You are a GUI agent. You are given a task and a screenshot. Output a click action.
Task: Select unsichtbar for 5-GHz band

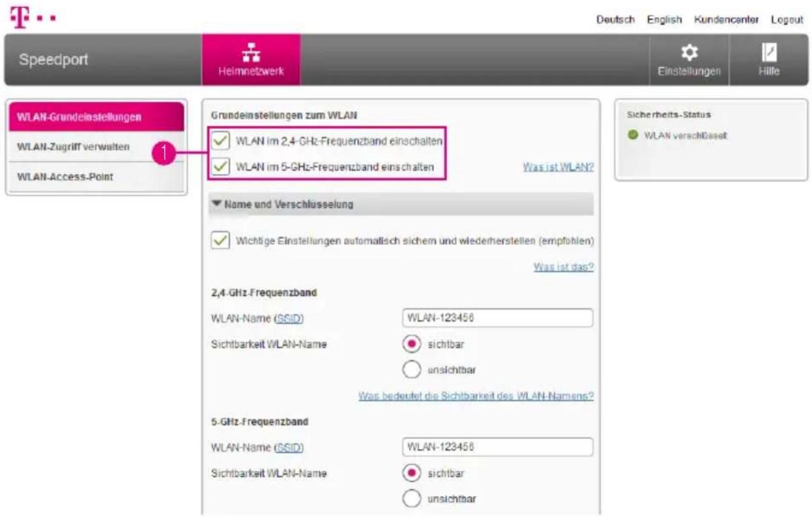point(413,499)
